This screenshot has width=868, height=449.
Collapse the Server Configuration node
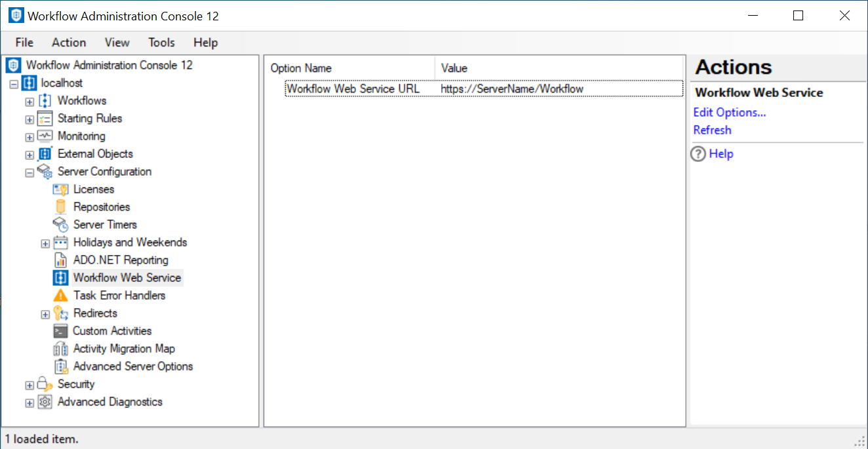30,172
